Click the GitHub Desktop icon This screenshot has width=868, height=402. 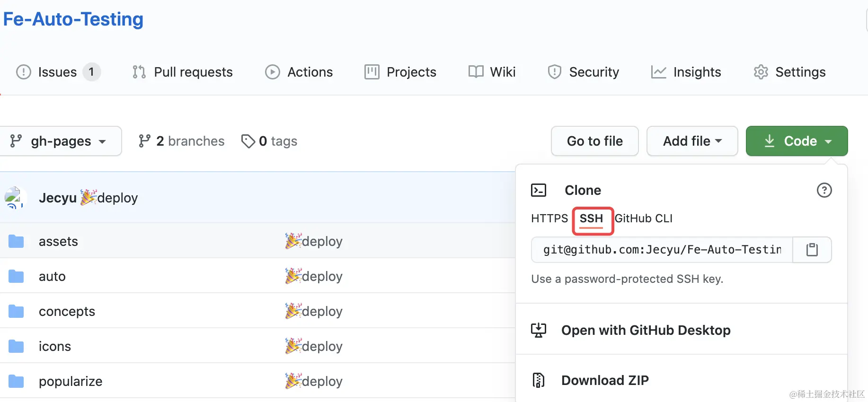[539, 330]
